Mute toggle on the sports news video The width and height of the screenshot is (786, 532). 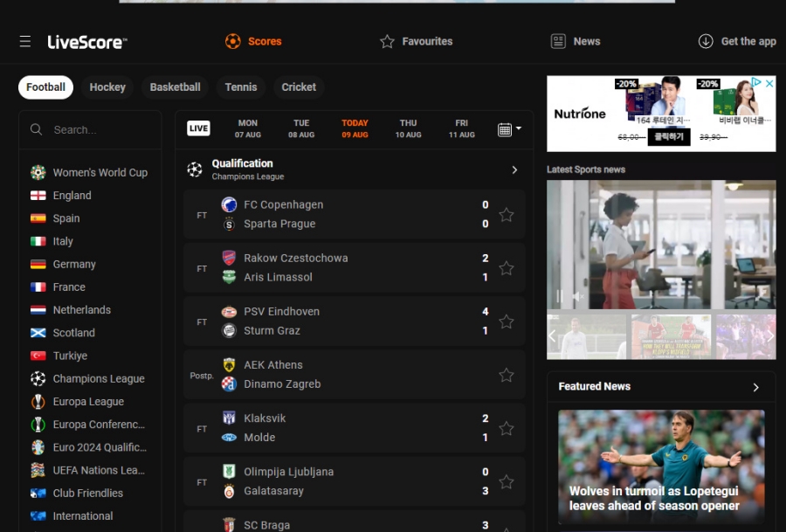tap(578, 296)
